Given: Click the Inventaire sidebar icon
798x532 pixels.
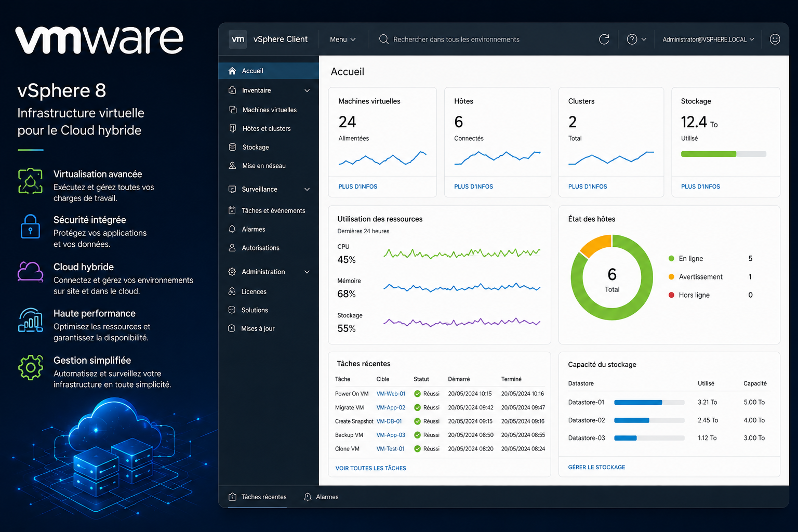Looking at the screenshot, I should point(232,90).
